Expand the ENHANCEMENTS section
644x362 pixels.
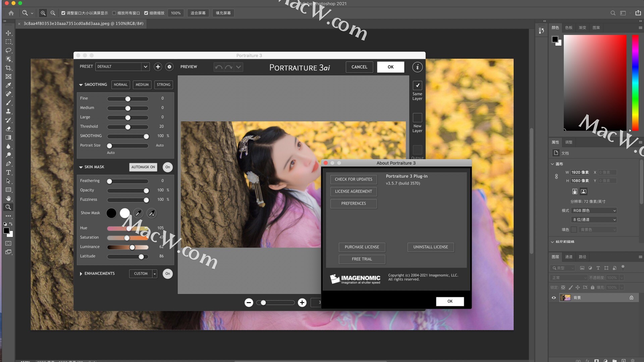(x=81, y=273)
